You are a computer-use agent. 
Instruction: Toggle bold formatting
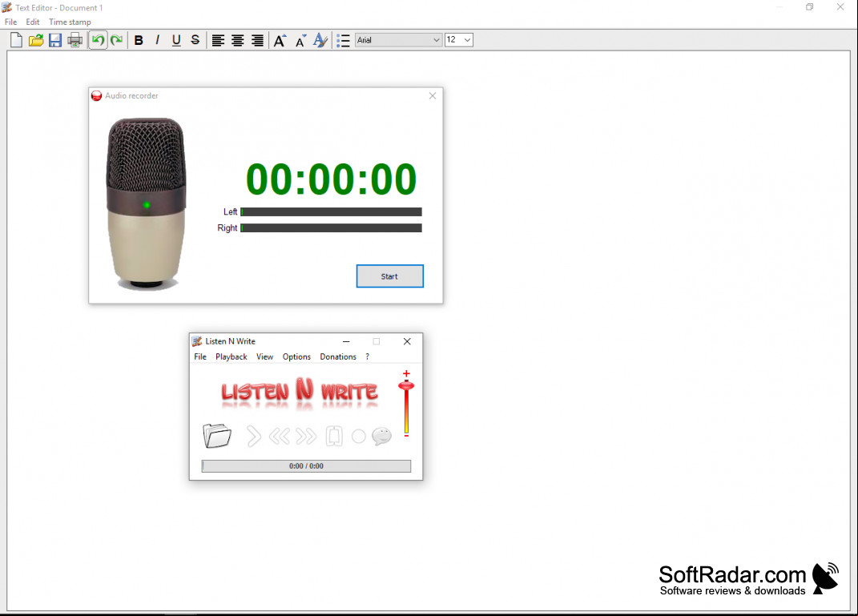pos(139,40)
